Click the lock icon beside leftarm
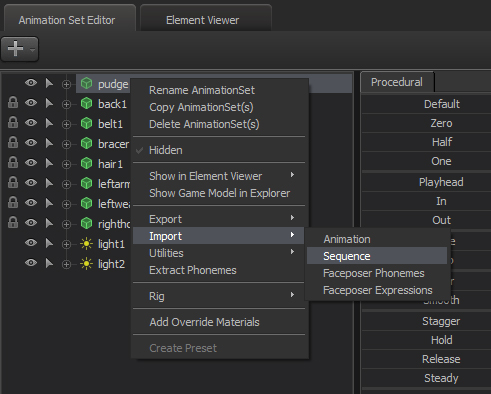This screenshot has height=394, width=491. (13, 183)
